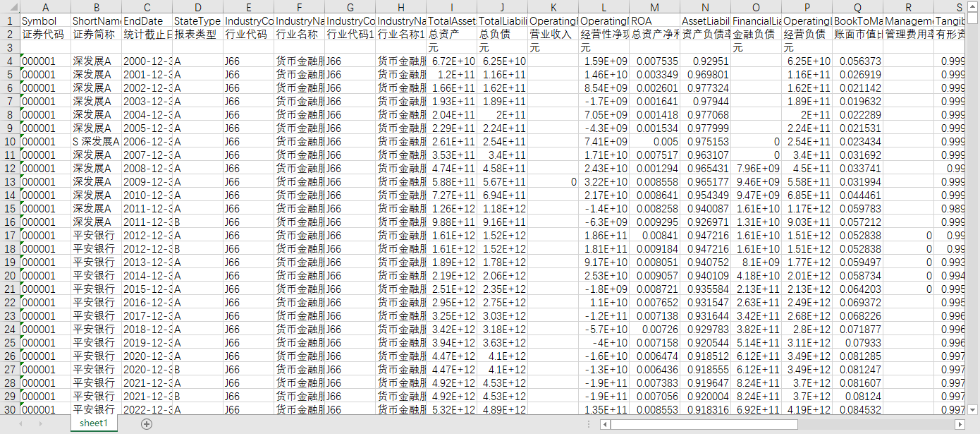Click vertical scrollbar's down arrow

pyautogui.click(x=973, y=409)
